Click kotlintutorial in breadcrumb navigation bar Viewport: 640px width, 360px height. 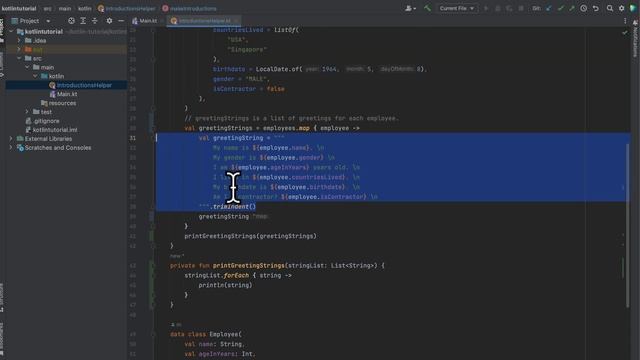19,8
